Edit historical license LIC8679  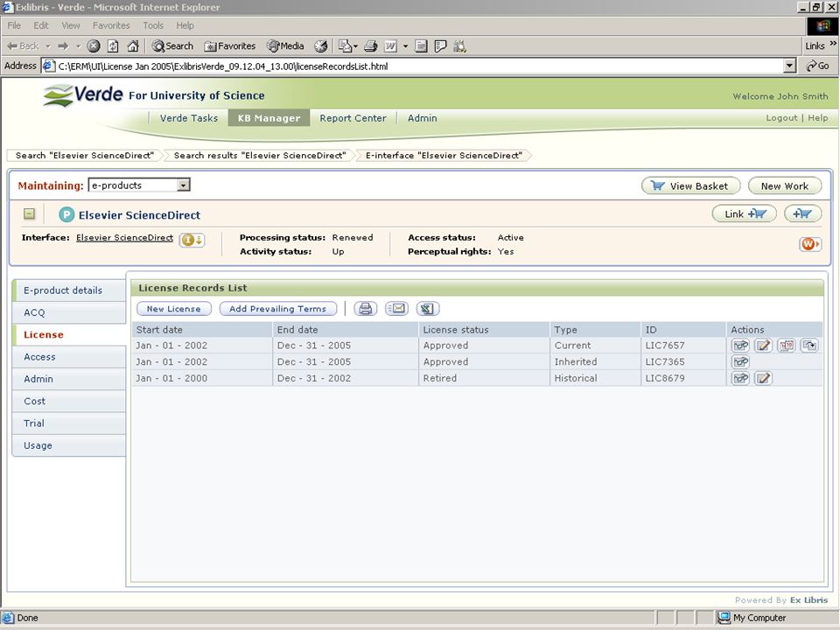(763, 378)
